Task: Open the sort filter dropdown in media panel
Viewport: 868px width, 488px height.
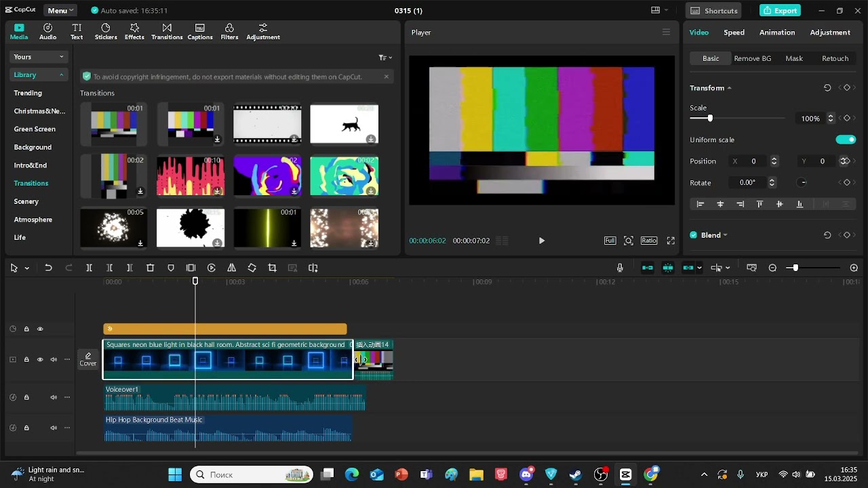Action: click(x=385, y=58)
